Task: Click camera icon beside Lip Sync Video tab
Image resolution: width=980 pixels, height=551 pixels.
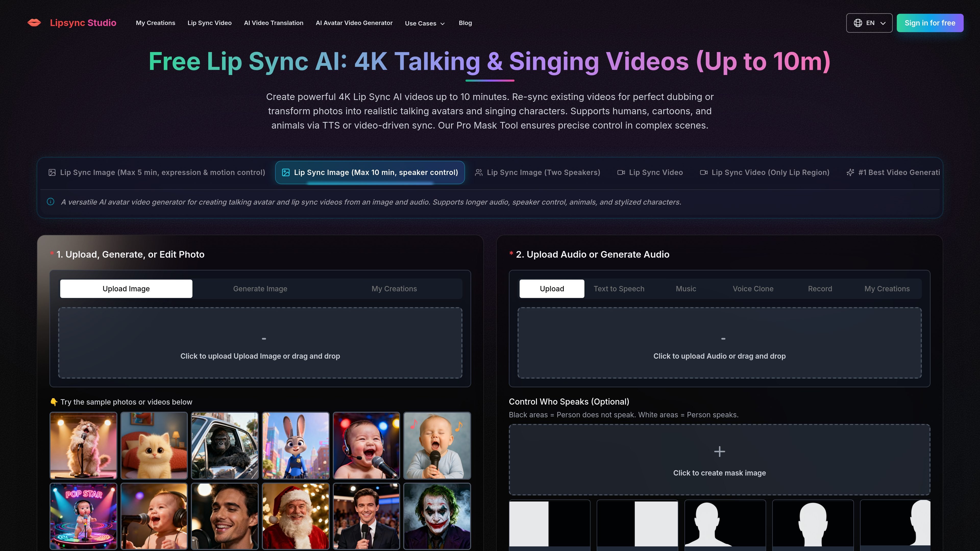Action: [x=621, y=173]
